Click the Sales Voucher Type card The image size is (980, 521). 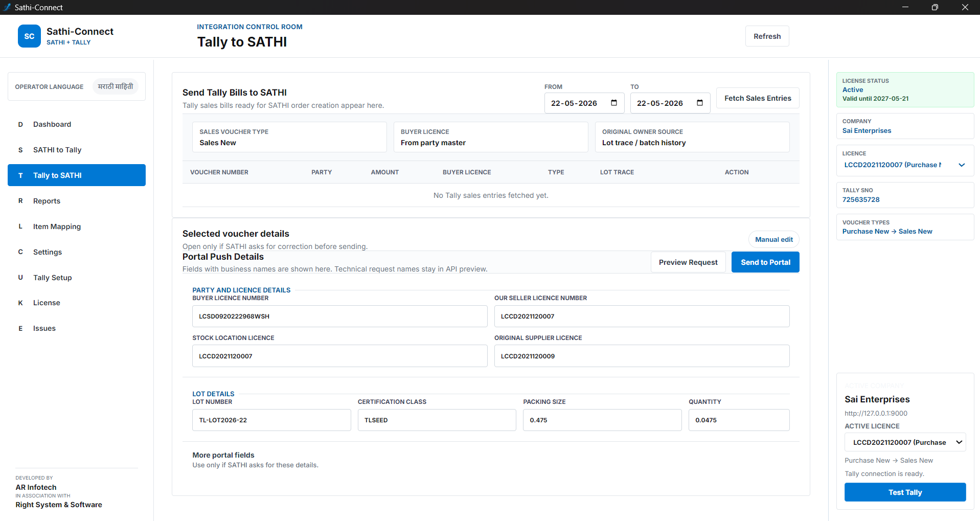289,137
